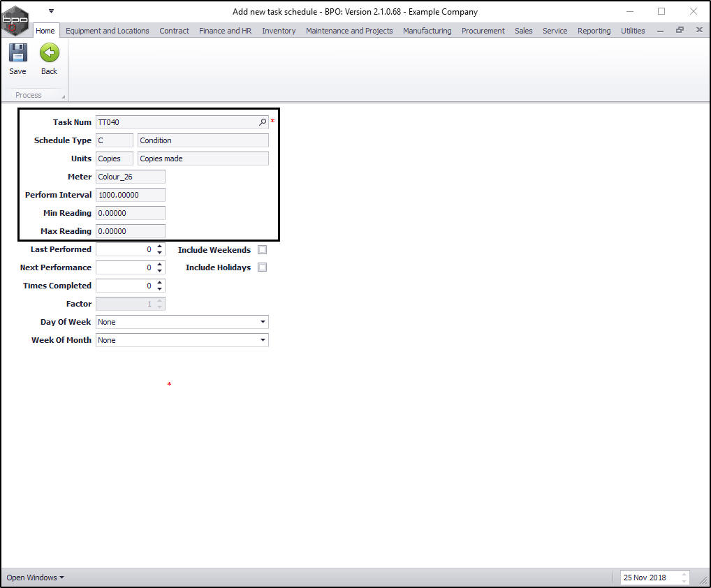The image size is (711, 588).
Task: Decrease the Times Completed value
Action: tap(160, 289)
